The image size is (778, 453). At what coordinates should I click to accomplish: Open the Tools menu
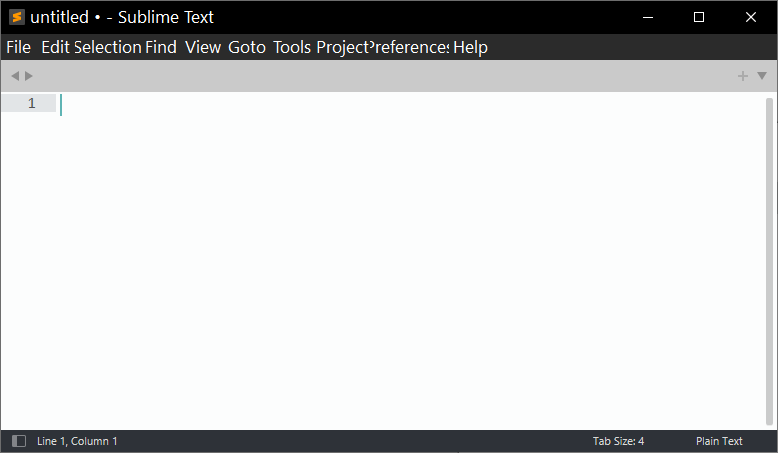click(x=292, y=47)
